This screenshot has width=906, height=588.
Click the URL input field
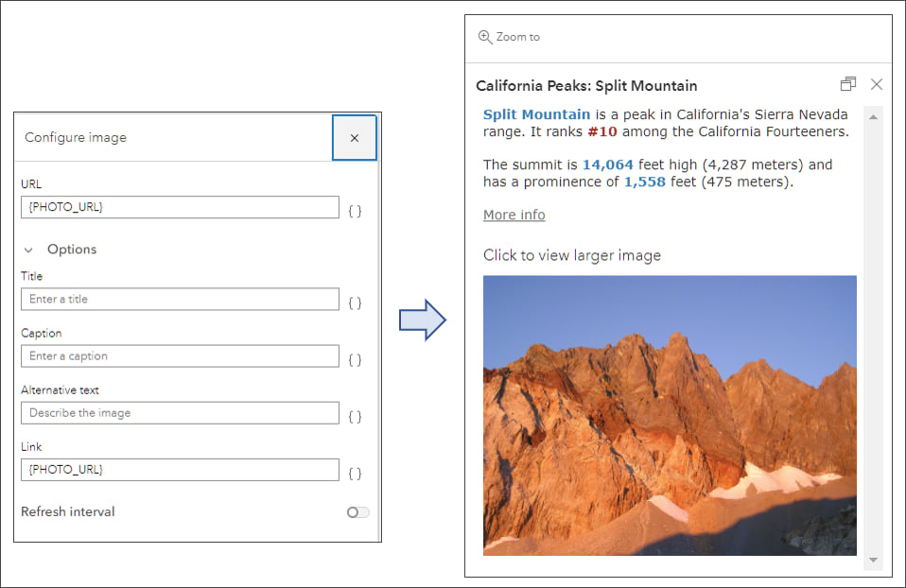click(180, 207)
